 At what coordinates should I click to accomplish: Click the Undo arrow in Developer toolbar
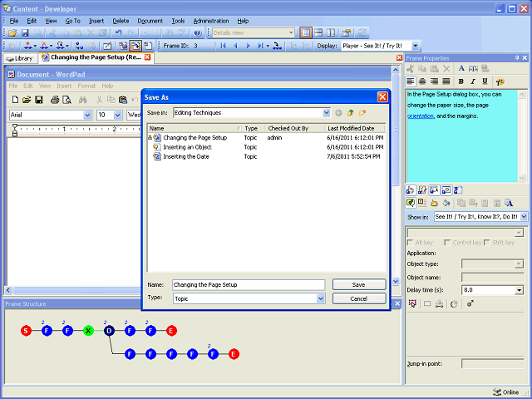[x=118, y=33]
